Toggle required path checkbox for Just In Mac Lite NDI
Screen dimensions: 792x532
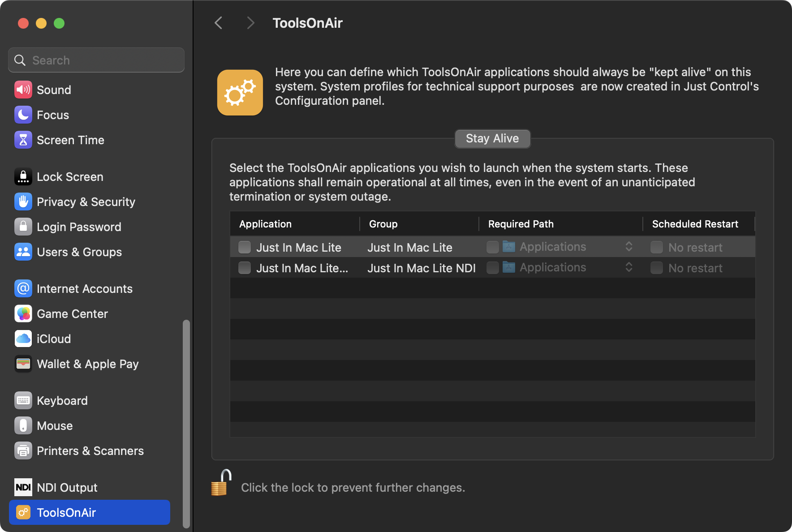click(x=493, y=268)
